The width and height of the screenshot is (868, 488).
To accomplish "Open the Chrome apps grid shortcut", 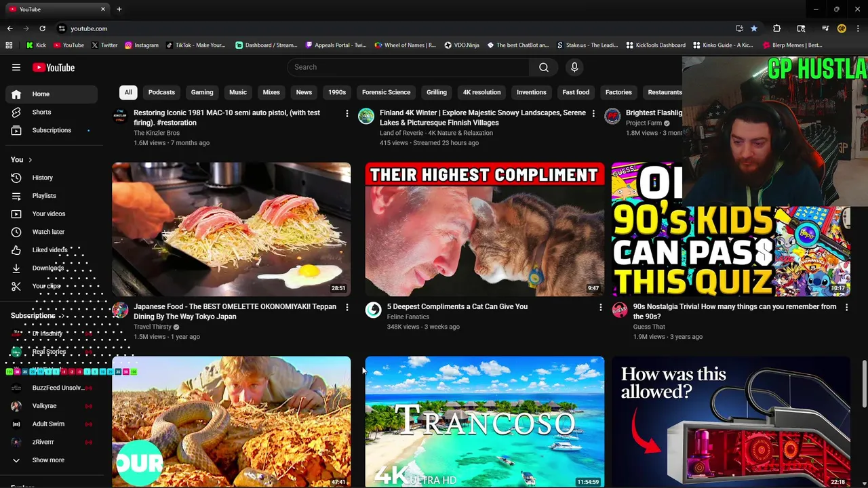I will pyautogui.click(x=9, y=45).
